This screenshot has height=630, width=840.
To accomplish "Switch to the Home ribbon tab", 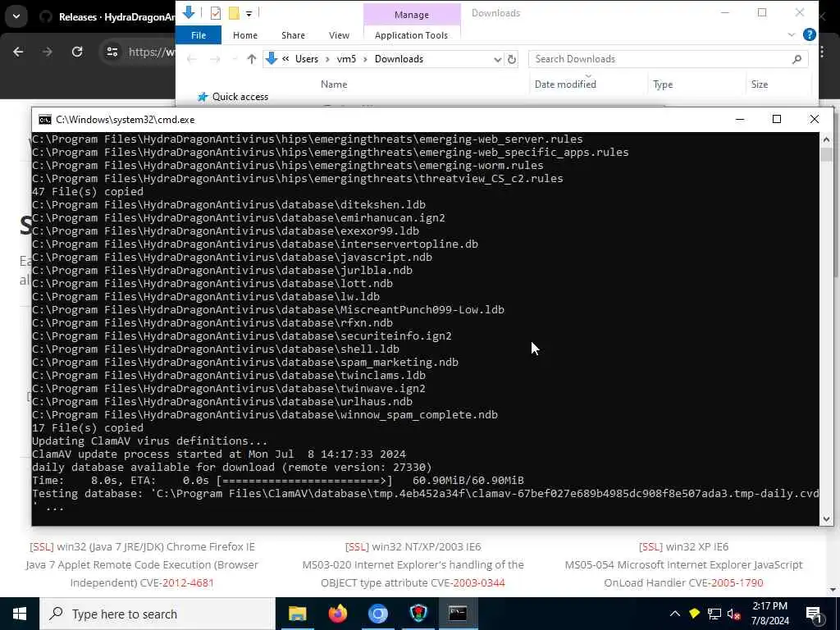I will tap(244, 35).
